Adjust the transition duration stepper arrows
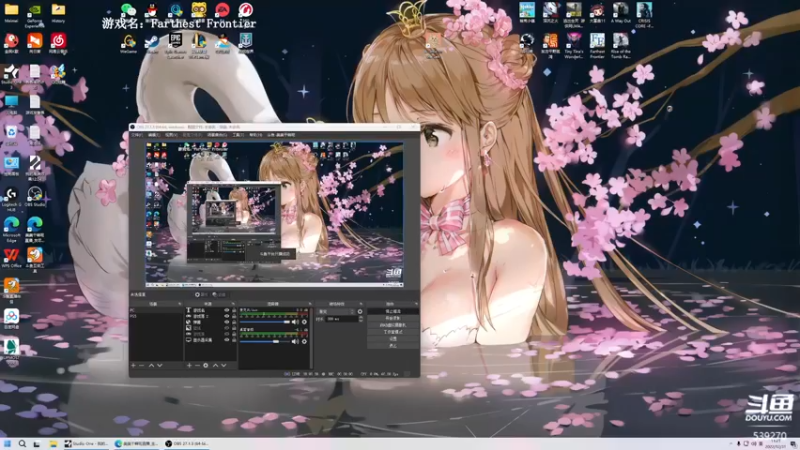The image size is (800, 450). click(x=361, y=319)
